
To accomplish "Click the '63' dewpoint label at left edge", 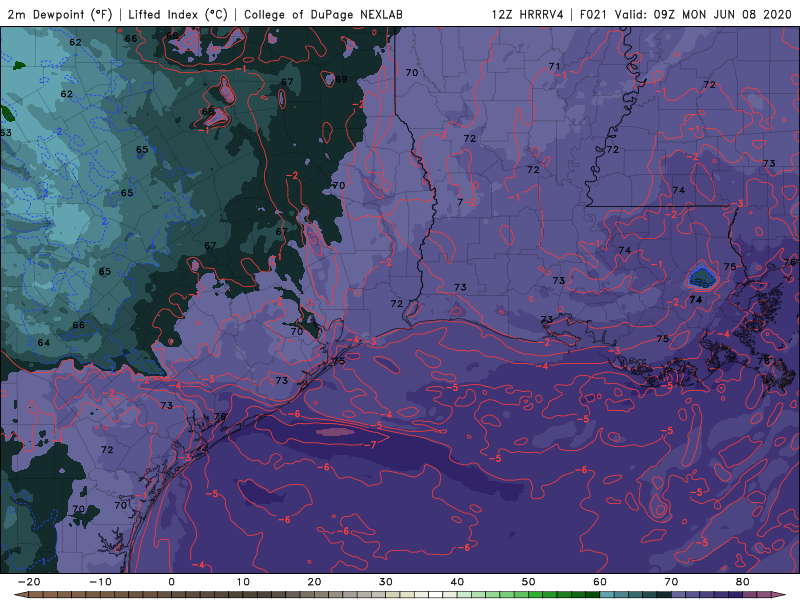I will (x=6, y=133).
